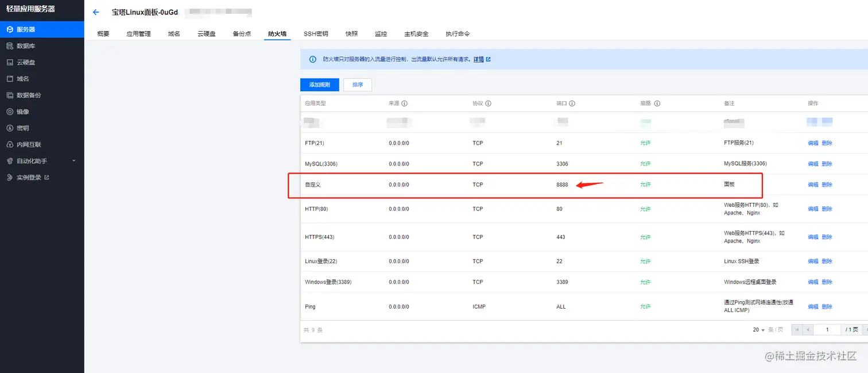Click the 共 9 条 total count text
The height and width of the screenshot is (373, 868).
pyautogui.click(x=313, y=330)
